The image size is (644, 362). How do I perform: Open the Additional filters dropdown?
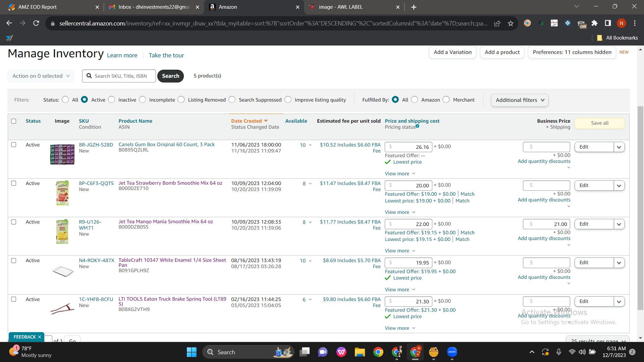pyautogui.click(x=520, y=100)
